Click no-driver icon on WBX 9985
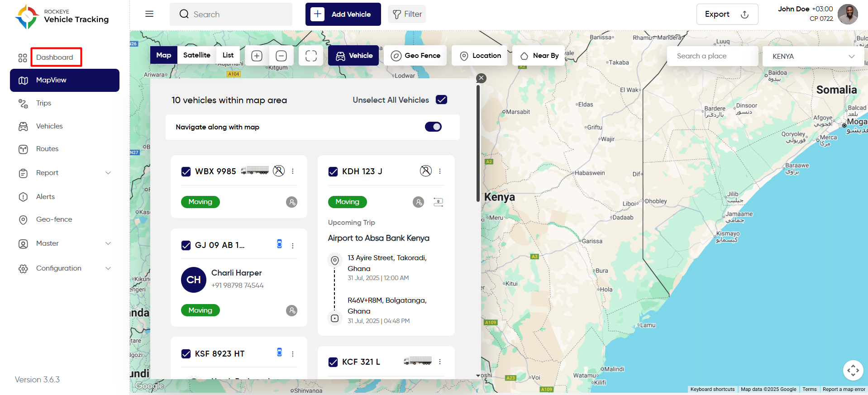The width and height of the screenshot is (868, 395). (279, 171)
